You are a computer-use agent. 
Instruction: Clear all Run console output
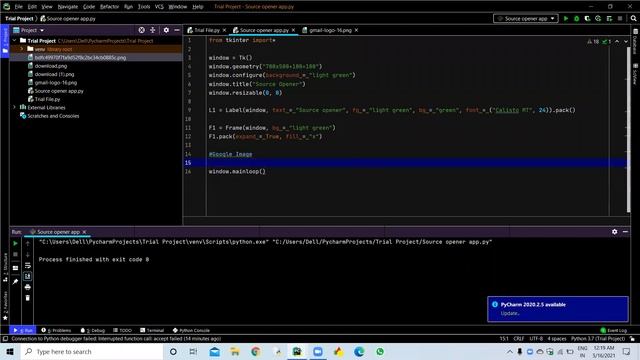(27, 298)
